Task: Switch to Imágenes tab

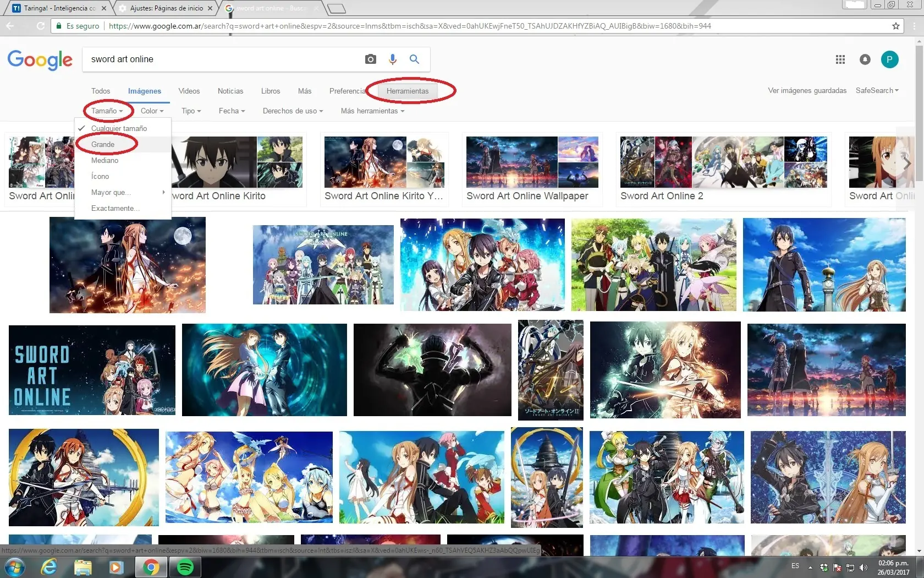Action: point(145,91)
